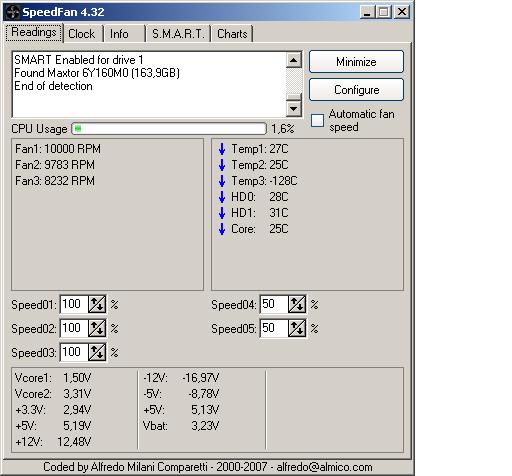Close the SpeedFan window
The image size is (512, 476).
pos(402,12)
